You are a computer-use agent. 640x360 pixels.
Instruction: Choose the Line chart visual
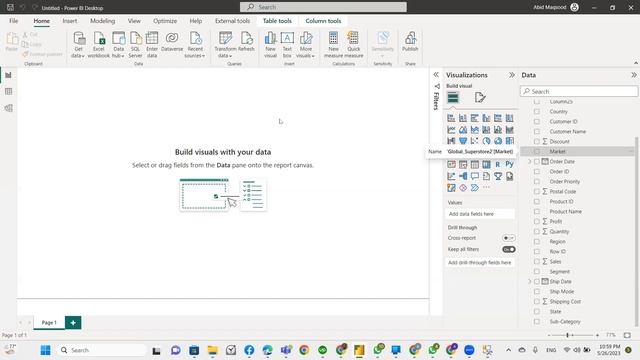(x=451, y=129)
